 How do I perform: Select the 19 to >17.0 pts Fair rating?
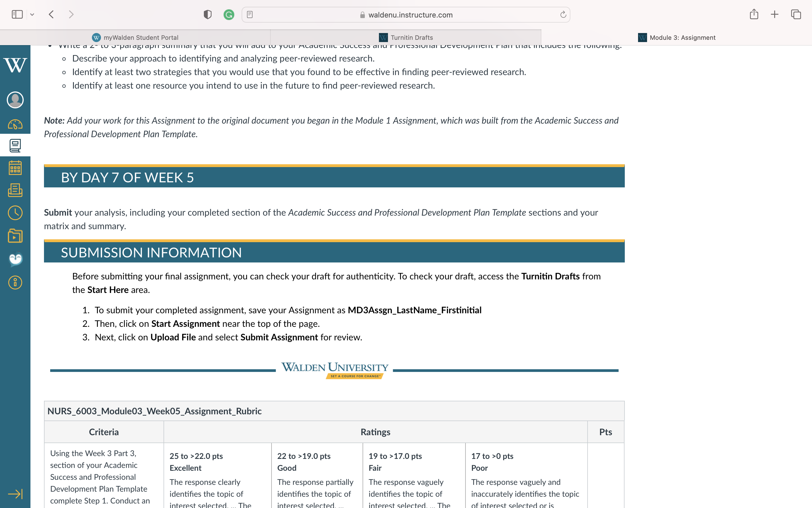click(414, 476)
